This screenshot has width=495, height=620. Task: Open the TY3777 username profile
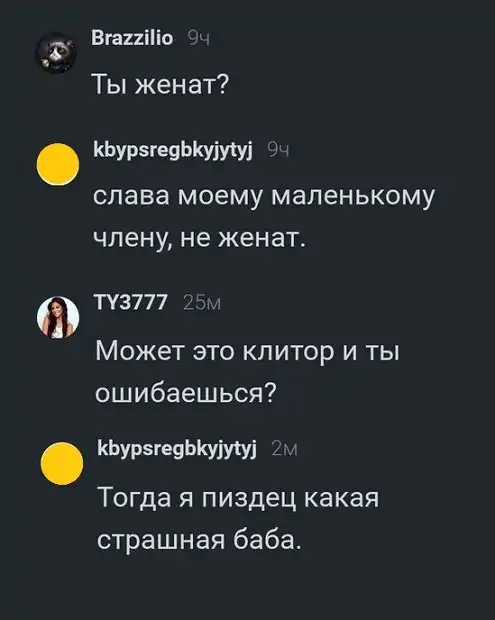click(x=131, y=302)
